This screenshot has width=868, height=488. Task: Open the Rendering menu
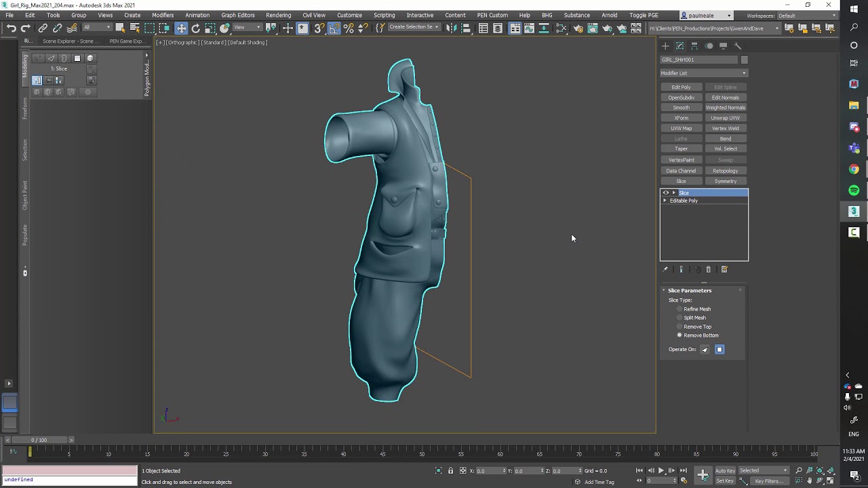click(278, 15)
